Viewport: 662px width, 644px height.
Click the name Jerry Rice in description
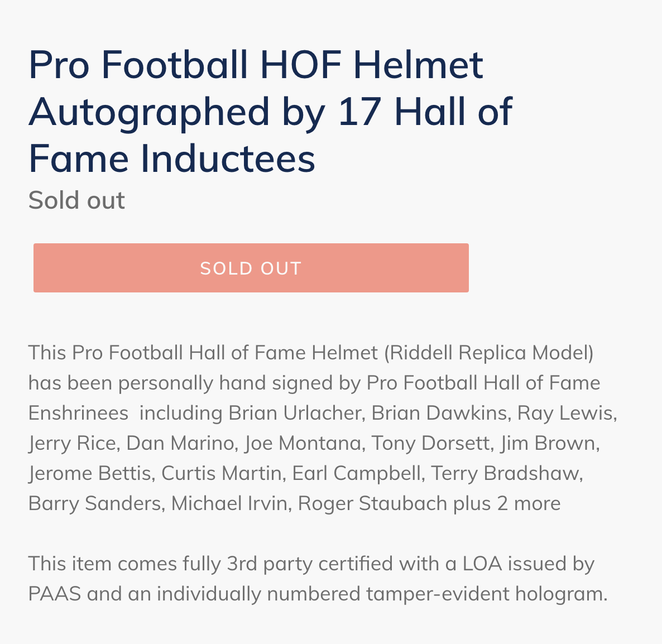71,443
